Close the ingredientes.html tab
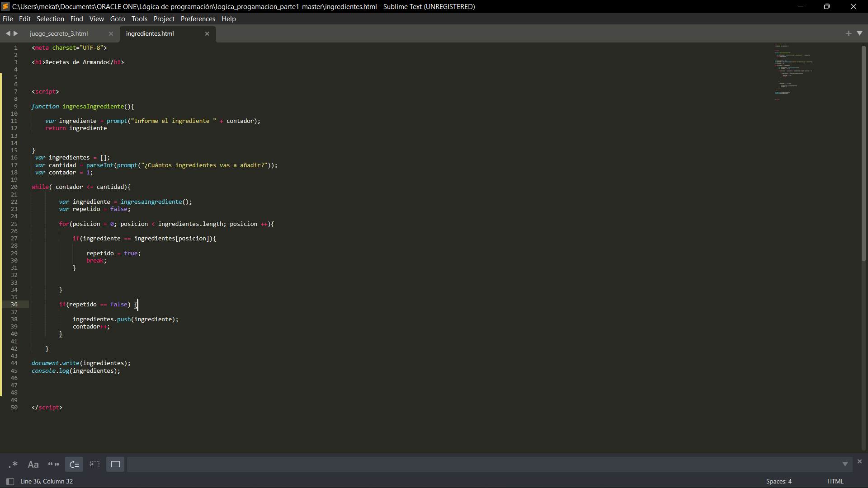The image size is (868, 488). (x=207, y=34)
